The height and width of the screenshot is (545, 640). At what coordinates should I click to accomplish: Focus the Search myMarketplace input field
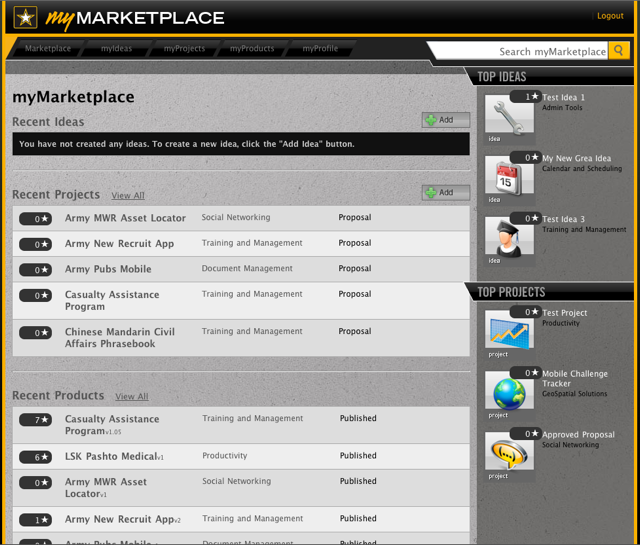tap(520, 51)
